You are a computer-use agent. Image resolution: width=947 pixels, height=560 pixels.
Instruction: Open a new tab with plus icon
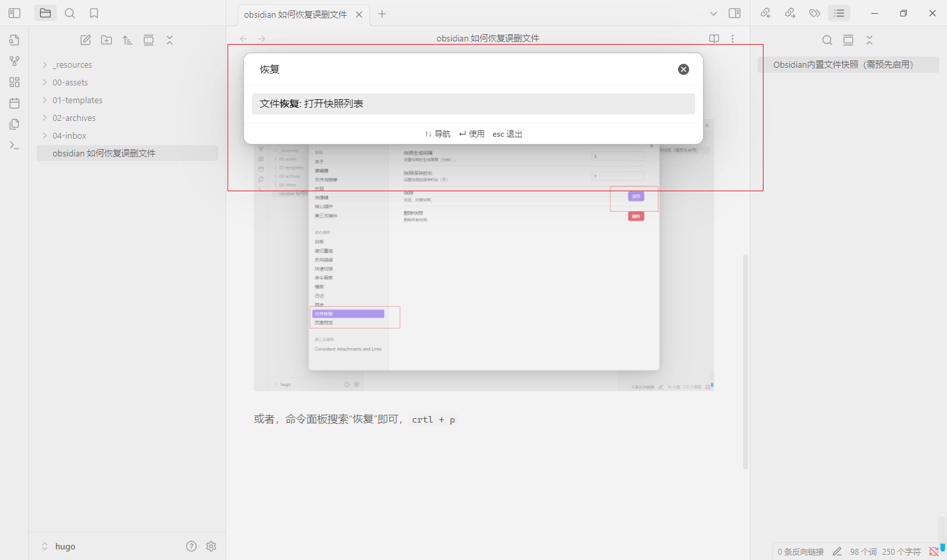[382, 14]
